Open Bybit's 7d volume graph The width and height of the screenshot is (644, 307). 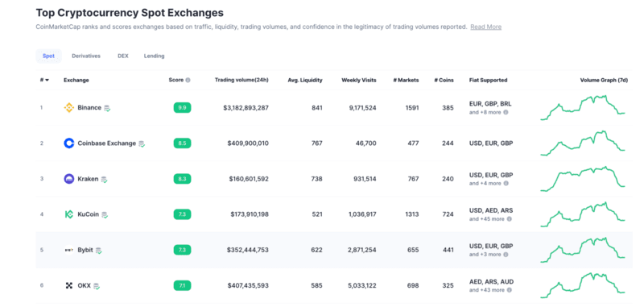pyautogui.click(x=582, y=250)
